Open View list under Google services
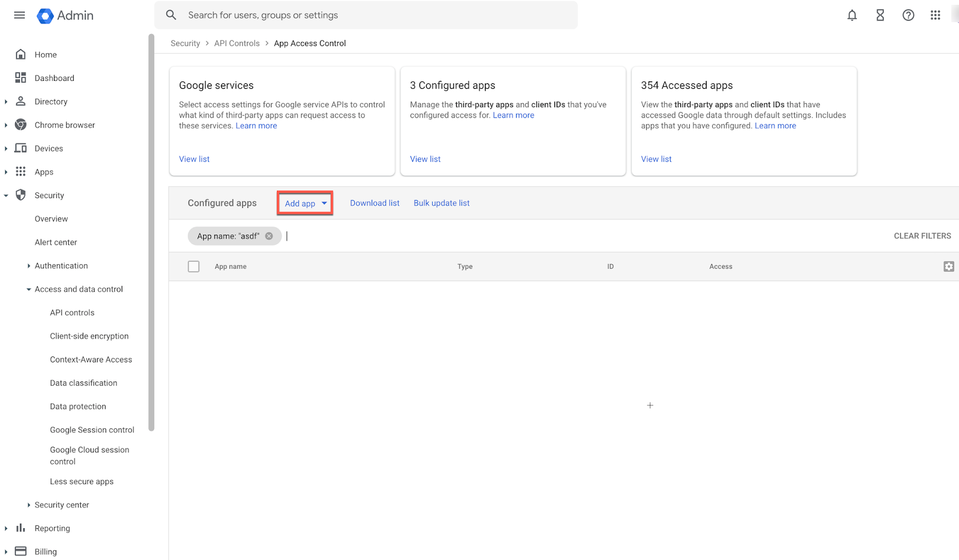Image resolution: width=959 pixels, height=560 pixels. (194, 159)
